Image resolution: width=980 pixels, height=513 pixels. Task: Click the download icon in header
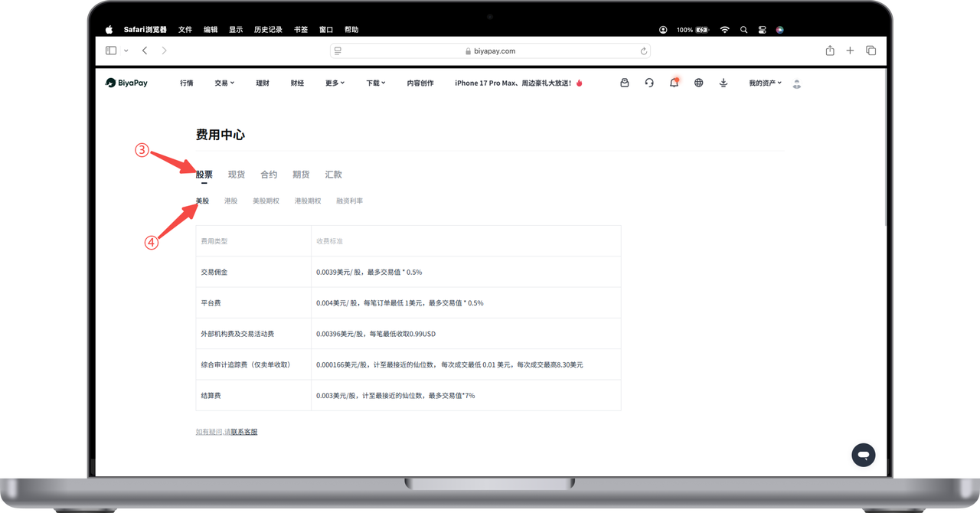724,83
